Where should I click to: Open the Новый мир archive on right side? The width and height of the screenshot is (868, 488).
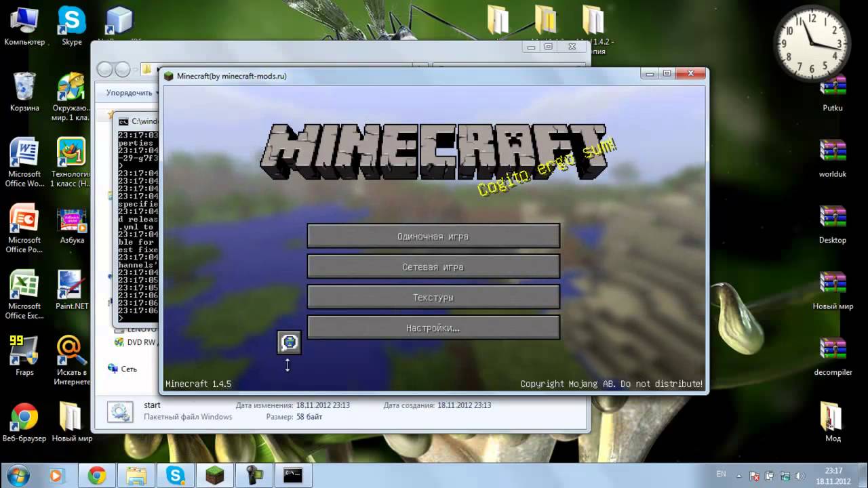pos(833,291)
